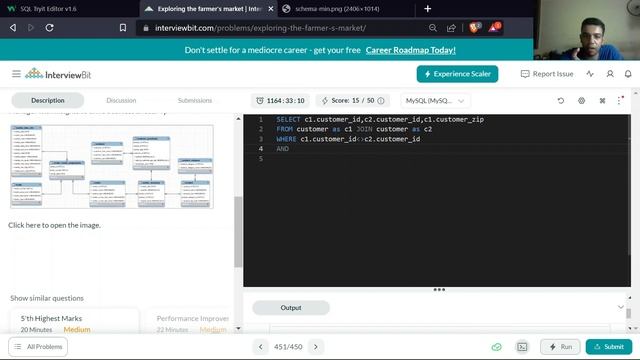The image size is (640, 360).
Task: Open the user profile icon
Action: (610, 74)
